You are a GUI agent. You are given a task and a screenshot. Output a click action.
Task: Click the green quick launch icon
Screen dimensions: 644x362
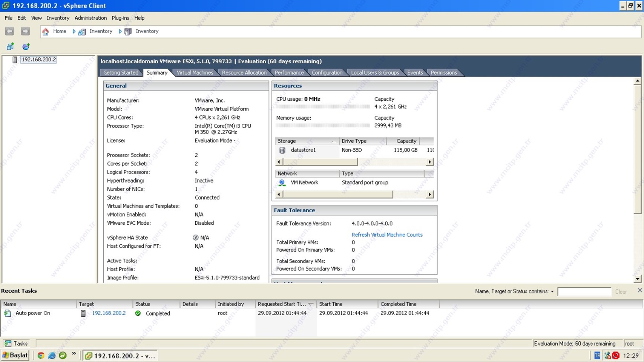click(63, 355)
